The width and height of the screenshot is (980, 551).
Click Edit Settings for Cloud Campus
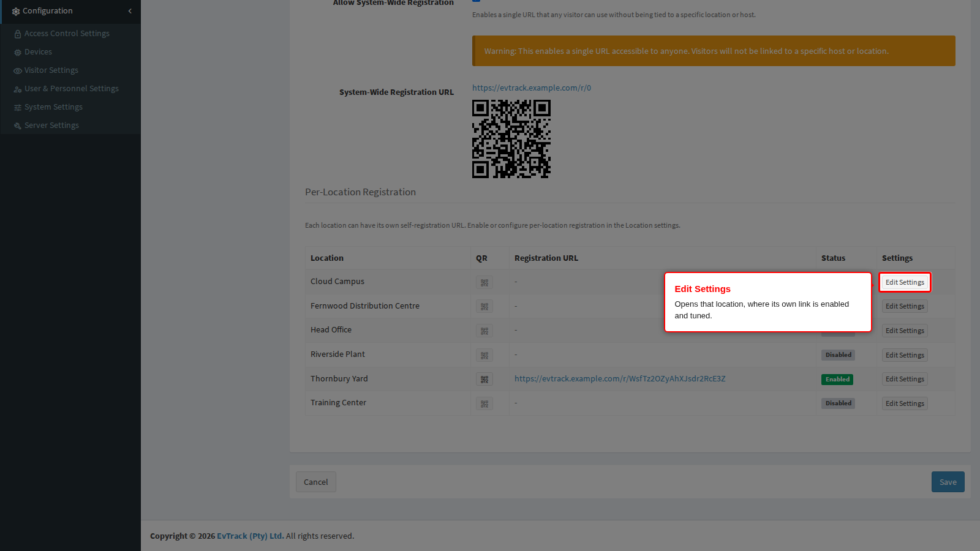[x=905, y=282]
